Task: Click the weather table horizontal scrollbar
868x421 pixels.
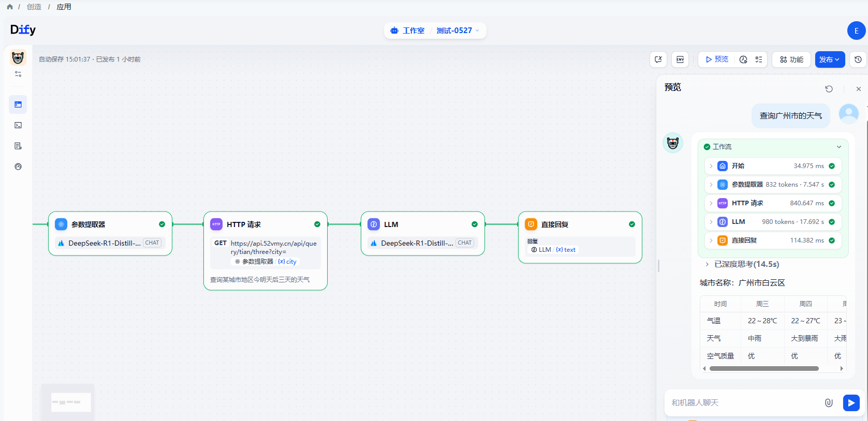Action: click(x=764, y=369)
